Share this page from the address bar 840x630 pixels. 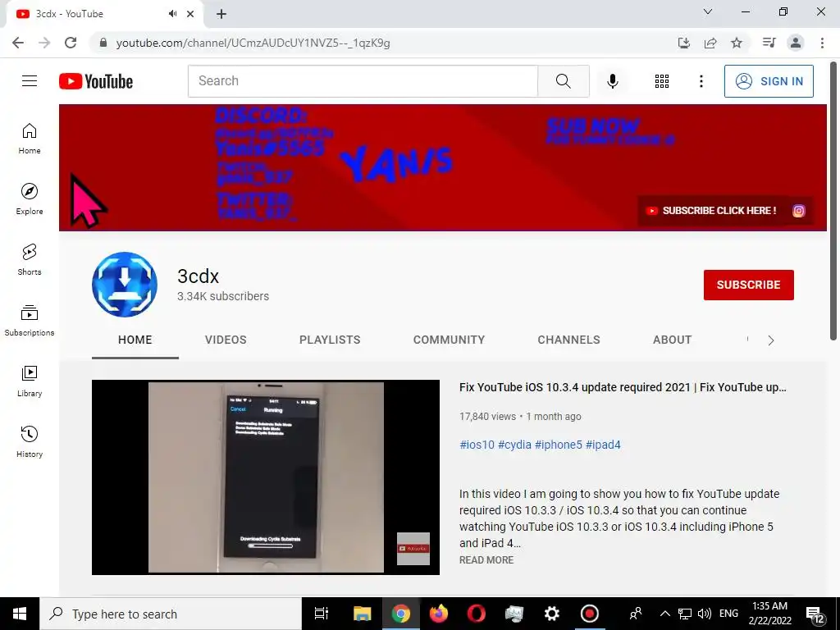click(710, 43)
